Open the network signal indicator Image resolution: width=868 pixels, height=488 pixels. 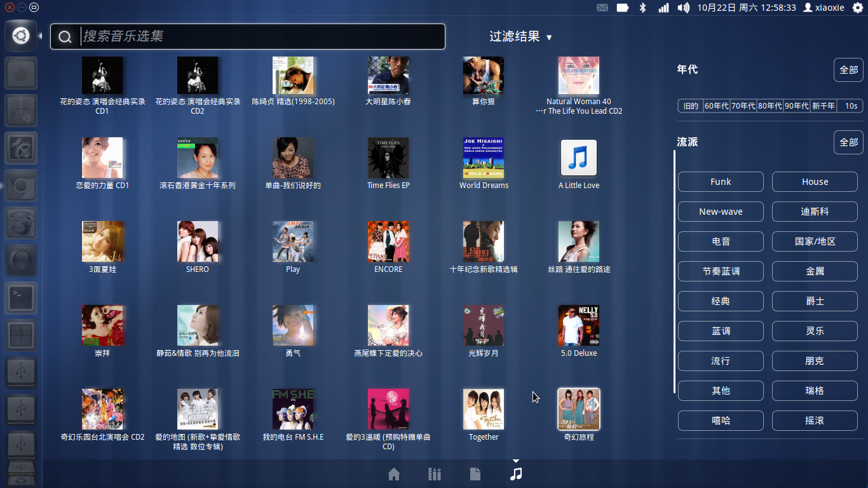pos(663,8)
